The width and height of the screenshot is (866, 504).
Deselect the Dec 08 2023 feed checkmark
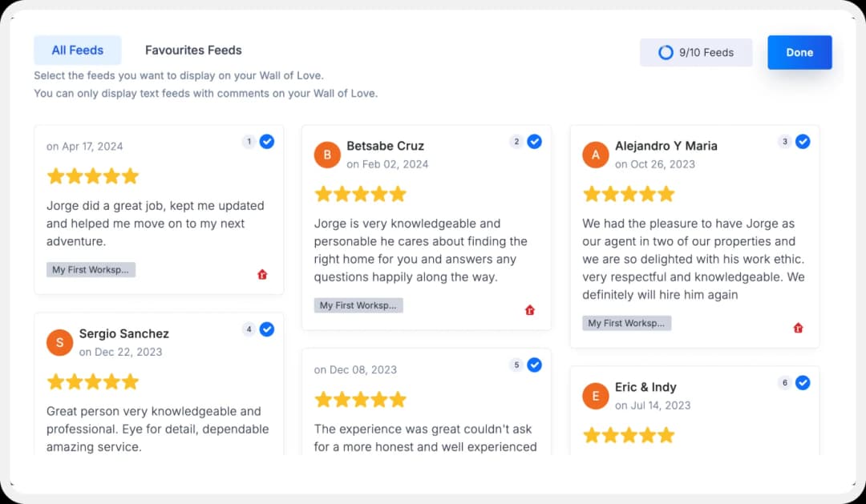point(535,365)
